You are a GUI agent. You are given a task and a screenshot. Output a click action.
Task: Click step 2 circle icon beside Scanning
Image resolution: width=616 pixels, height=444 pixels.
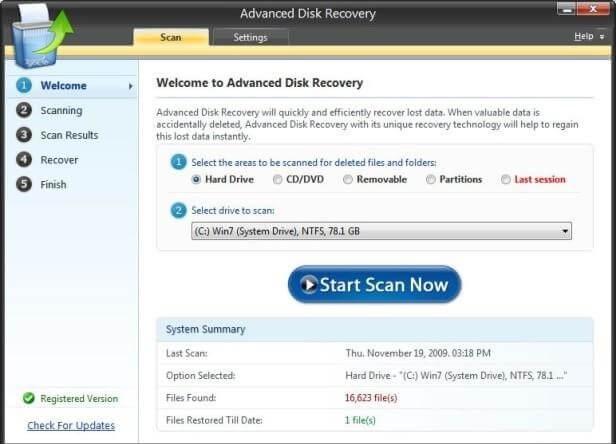(24, 110)
